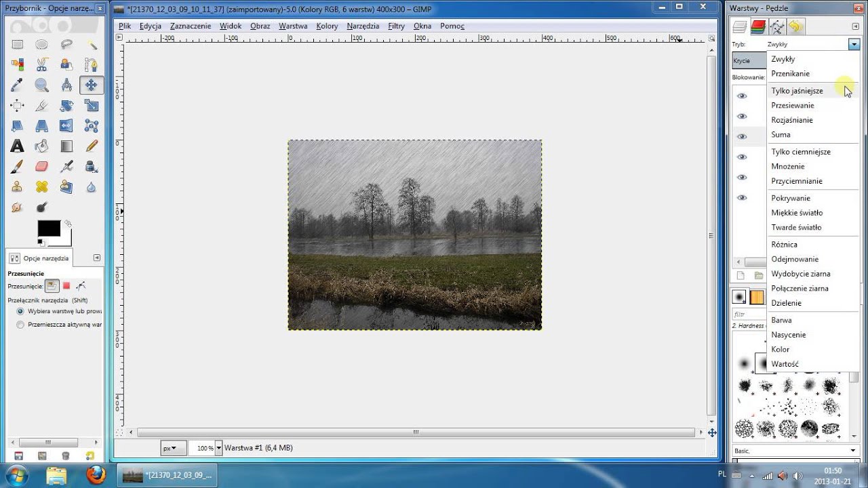
Task: Select the Scissors Select tool
Action: point(42,65)
